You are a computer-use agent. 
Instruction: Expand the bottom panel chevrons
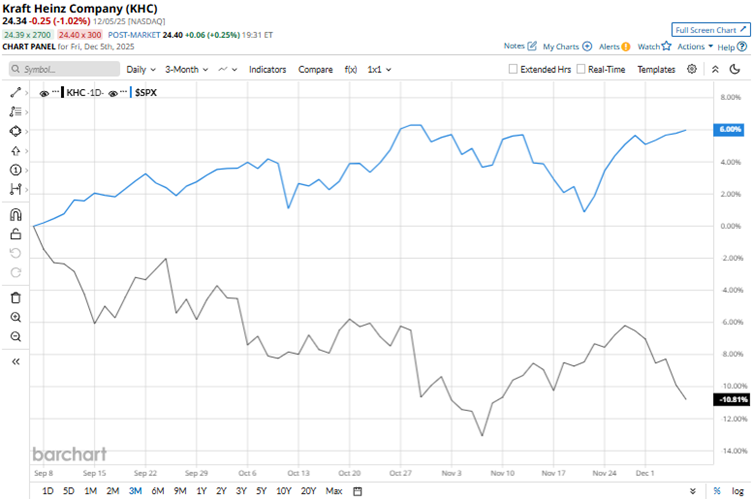[x=693, y=491]
